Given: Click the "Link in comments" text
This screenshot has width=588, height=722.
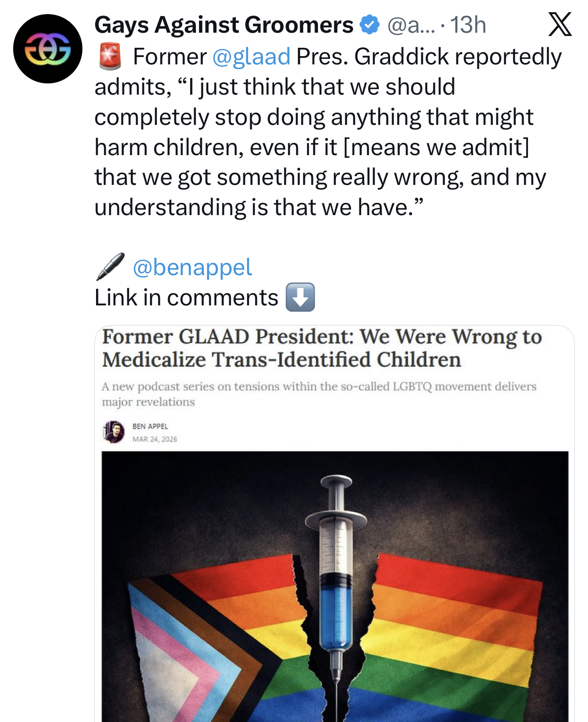Looking at the screenshot, I should tap(186, 298).
